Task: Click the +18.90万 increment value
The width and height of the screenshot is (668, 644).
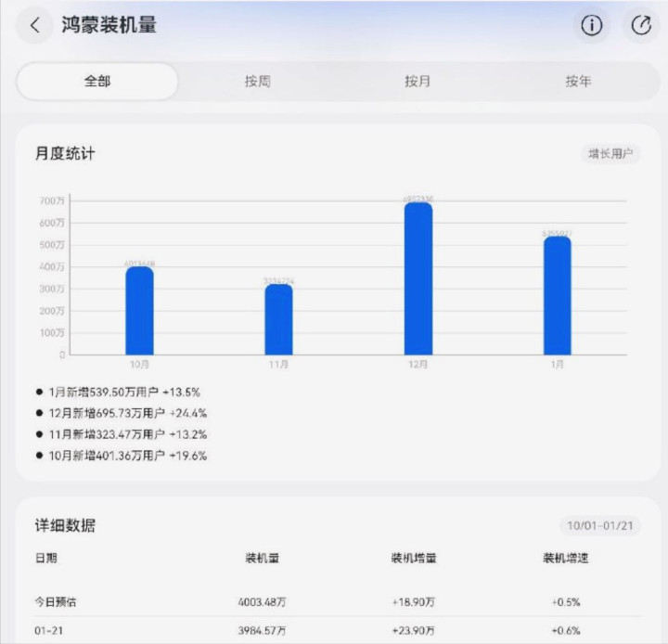Action: pyautogui.click(x=414, y=602)
